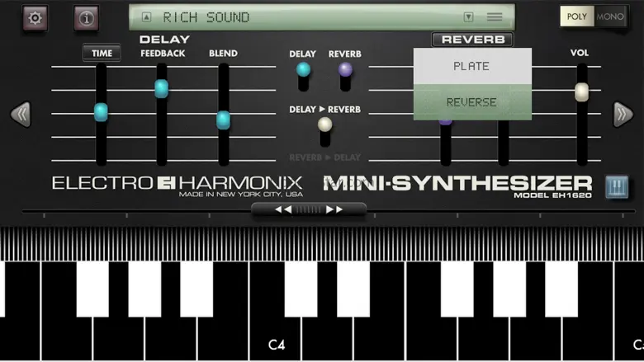Screen dimensions: 644x362
Task: Open settings with the gear icon
Action: (x=35, y=18)
